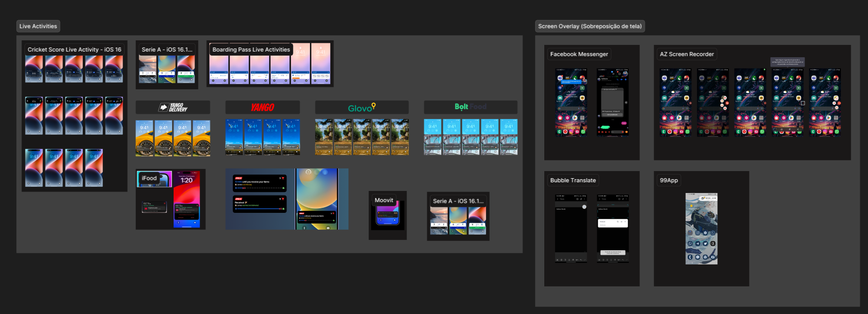Select first palm tree screen under Glovo
868x314 pixels.
(x=324, y=137)
